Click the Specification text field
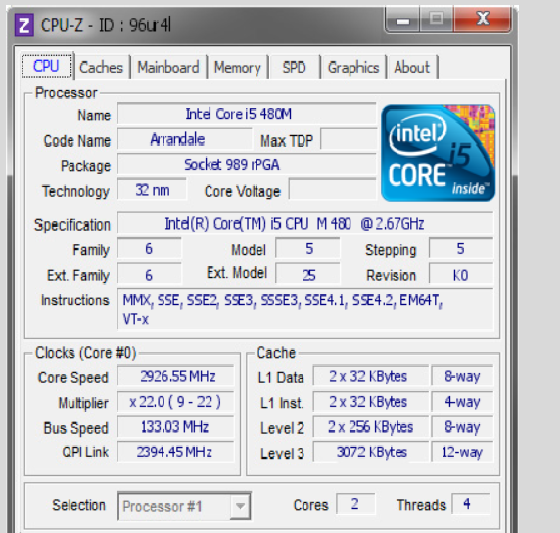 pyautogui.click(x=305, y=224)
